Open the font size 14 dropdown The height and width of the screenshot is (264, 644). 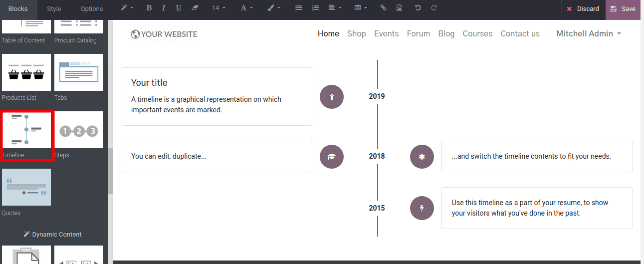218,8
